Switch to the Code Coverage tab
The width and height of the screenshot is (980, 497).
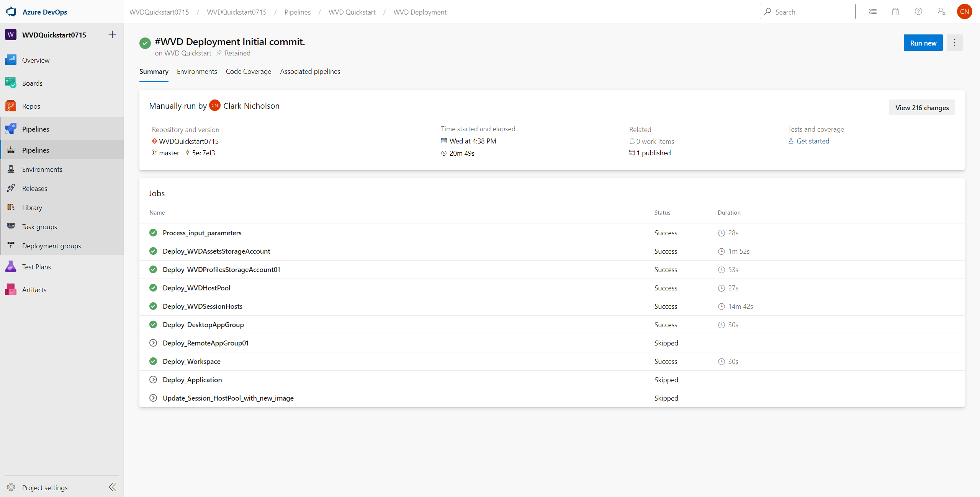[x=248, y=72]
